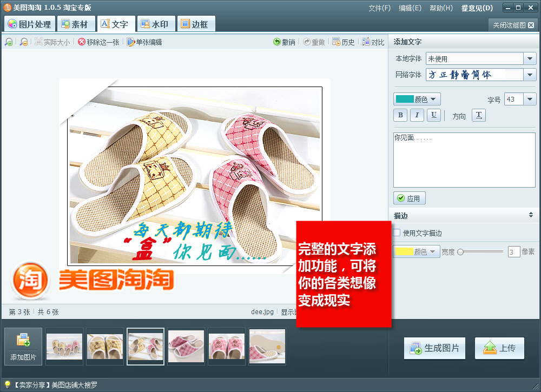Select the fourth thumbnail of pink slippers
This screenshot has height=392, width=541.
pyautogui.click(x=186, y=347)
